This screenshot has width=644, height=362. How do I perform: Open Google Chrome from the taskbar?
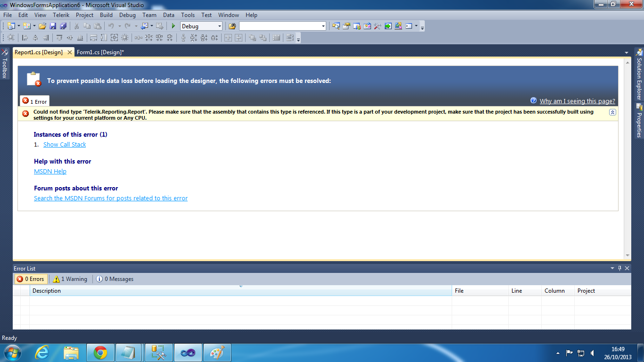click(100, 353)
